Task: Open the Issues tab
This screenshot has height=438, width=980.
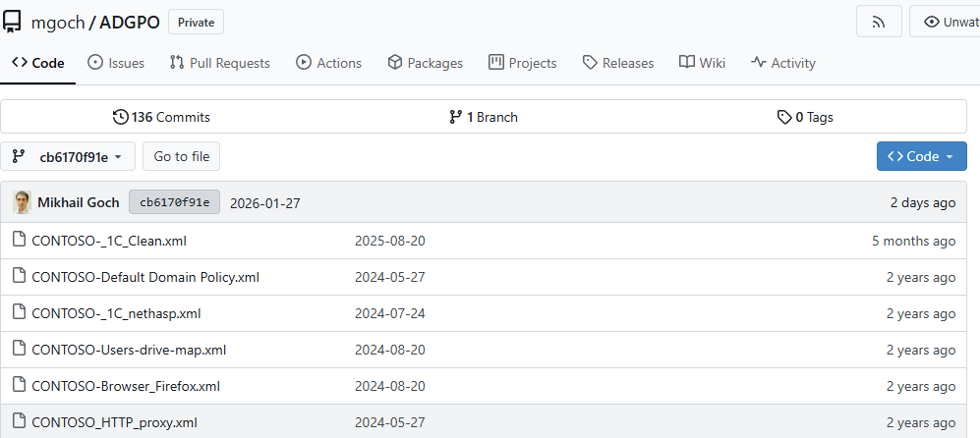Action: click(116, 63)
